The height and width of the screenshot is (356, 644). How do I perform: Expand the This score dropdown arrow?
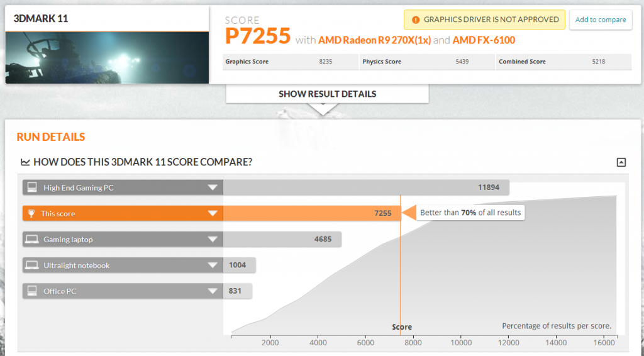tap(213, 213)
